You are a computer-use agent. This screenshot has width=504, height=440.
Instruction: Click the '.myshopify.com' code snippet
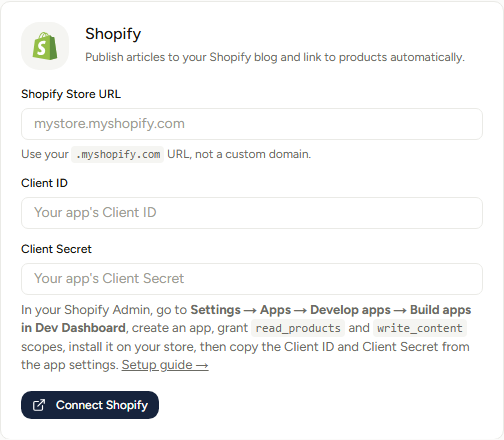[118, 154]
